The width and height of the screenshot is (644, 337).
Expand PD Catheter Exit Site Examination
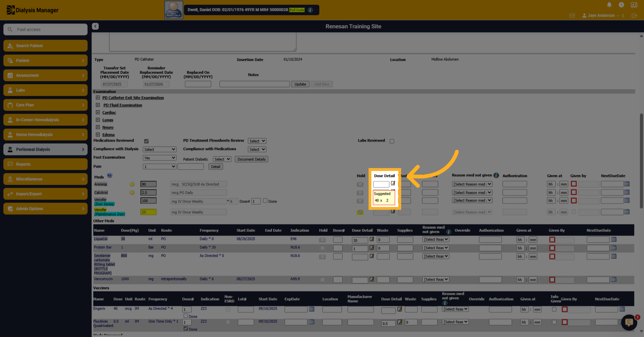98,98
